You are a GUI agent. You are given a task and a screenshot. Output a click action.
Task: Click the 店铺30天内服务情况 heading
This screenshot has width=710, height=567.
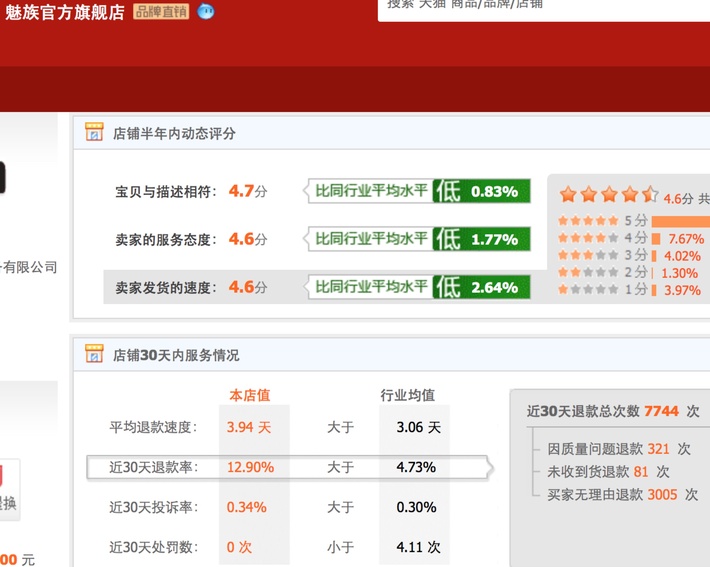point(176,355)
